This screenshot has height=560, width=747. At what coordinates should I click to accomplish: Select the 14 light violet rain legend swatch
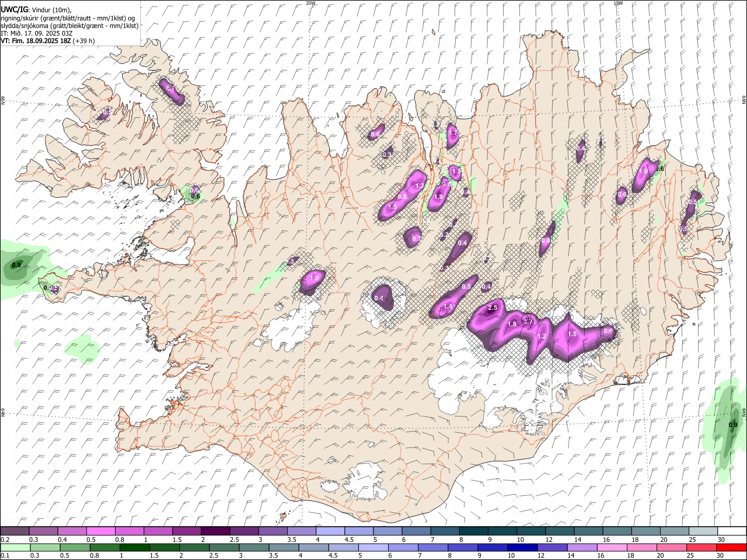581,547
